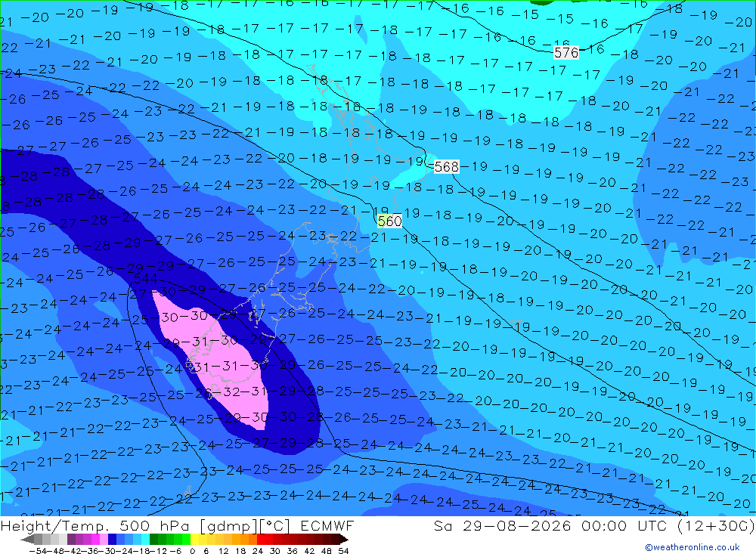
Task: Select the bright yellow legend swatch above 0
Action: click(195, 540)
